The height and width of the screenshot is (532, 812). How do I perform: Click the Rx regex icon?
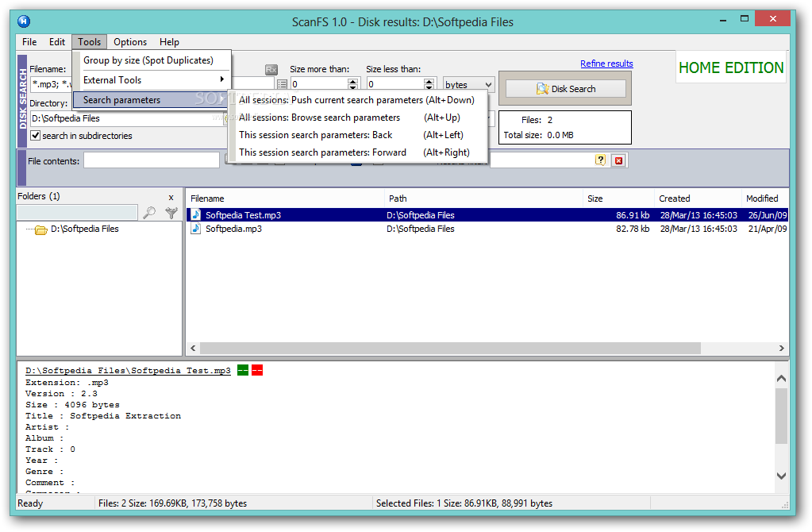coord(271,69)
